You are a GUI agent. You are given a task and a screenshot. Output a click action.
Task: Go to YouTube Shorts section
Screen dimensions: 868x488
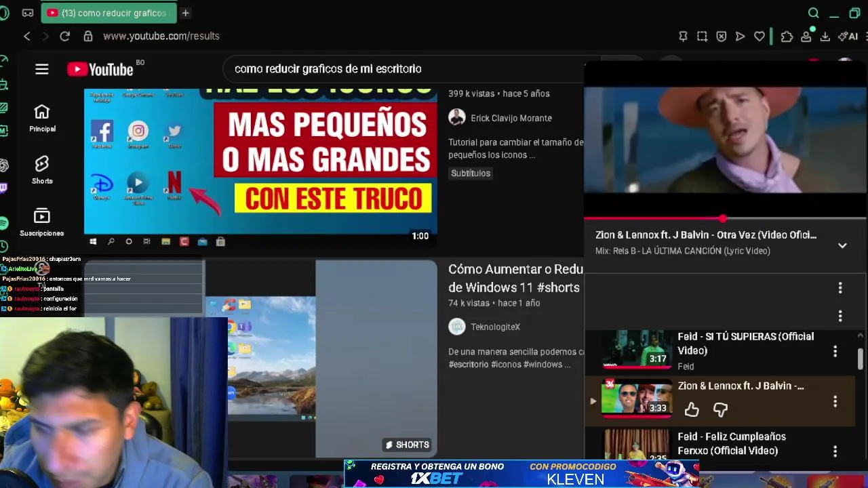(x=42, y=171)
